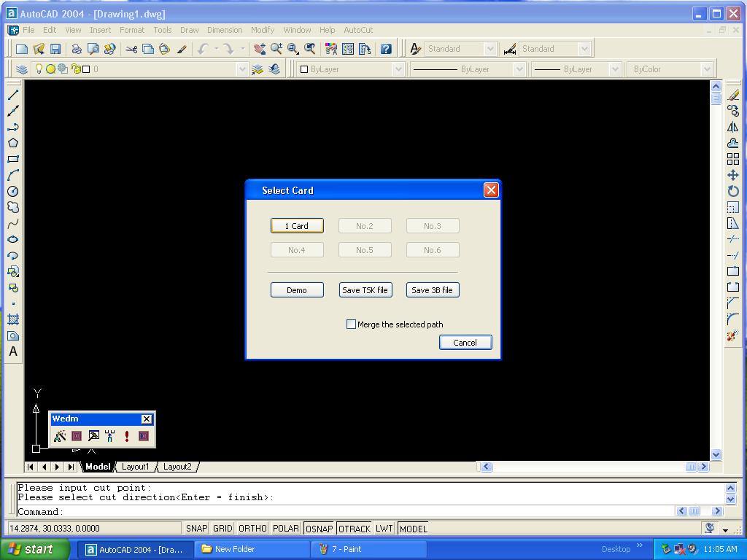Open the Hatch tool

point(13,319)
